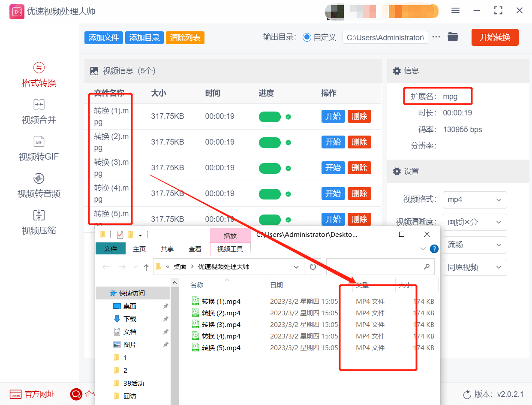Open the 共享 tab in Explorer
This screenshot has height=405, width=532.
coord(167,249)
